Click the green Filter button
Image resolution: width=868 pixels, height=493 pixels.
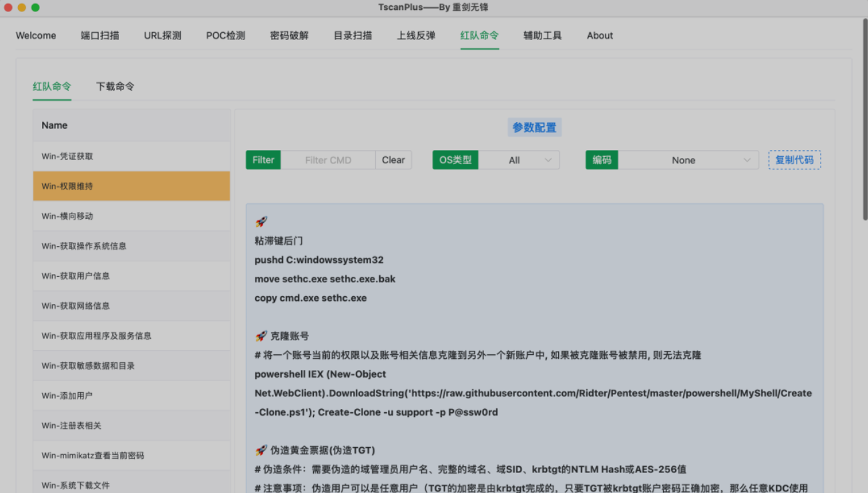(x=263, y=160)
